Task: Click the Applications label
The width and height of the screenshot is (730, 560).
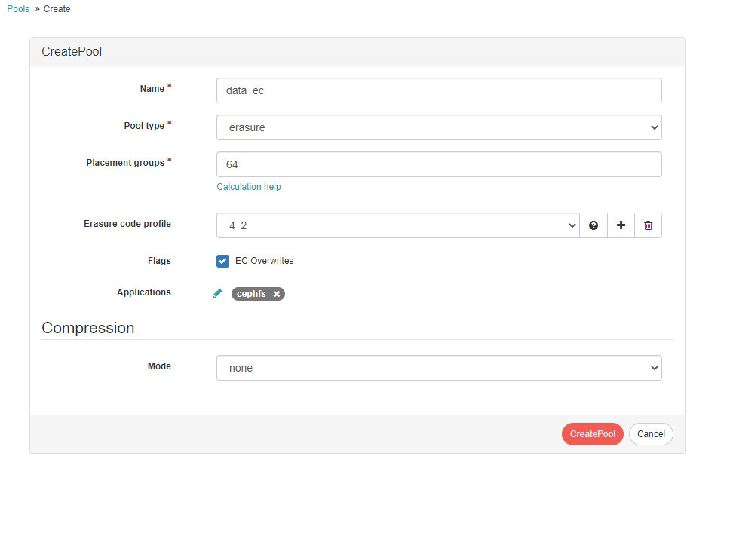Action: [144, 292]
